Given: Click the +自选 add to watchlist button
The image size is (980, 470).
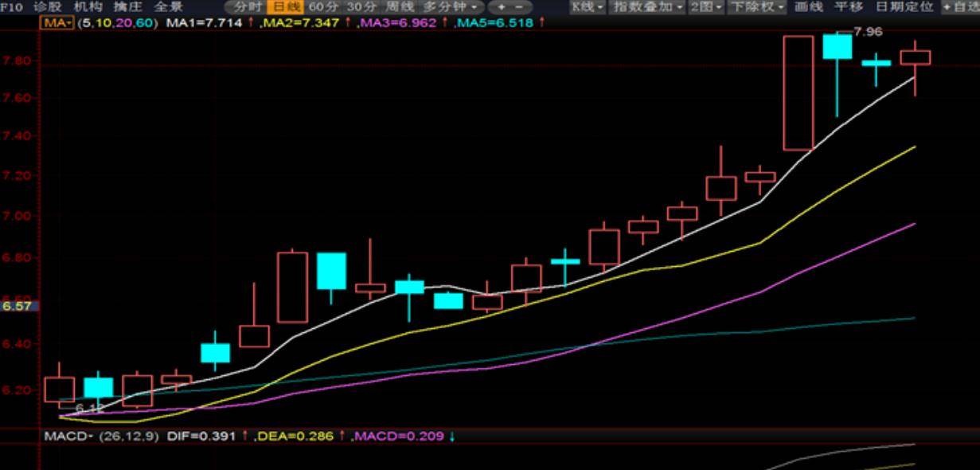Looking at the screenshot, I should tap(960, 6).
